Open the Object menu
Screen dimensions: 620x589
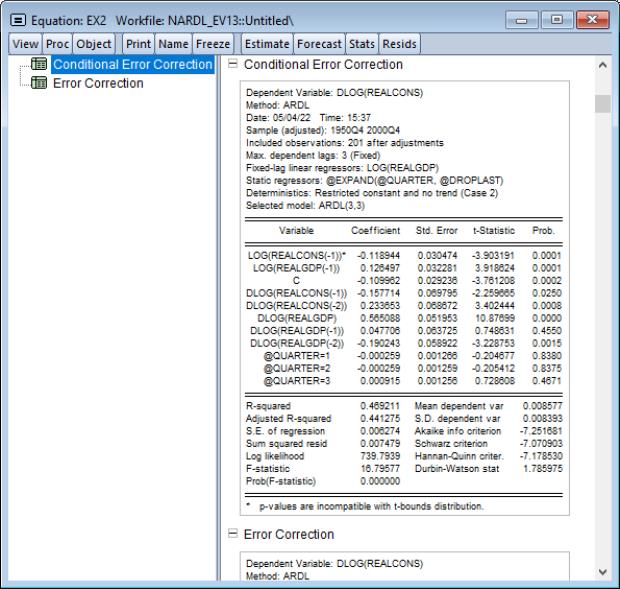click(x=94, y=44)
